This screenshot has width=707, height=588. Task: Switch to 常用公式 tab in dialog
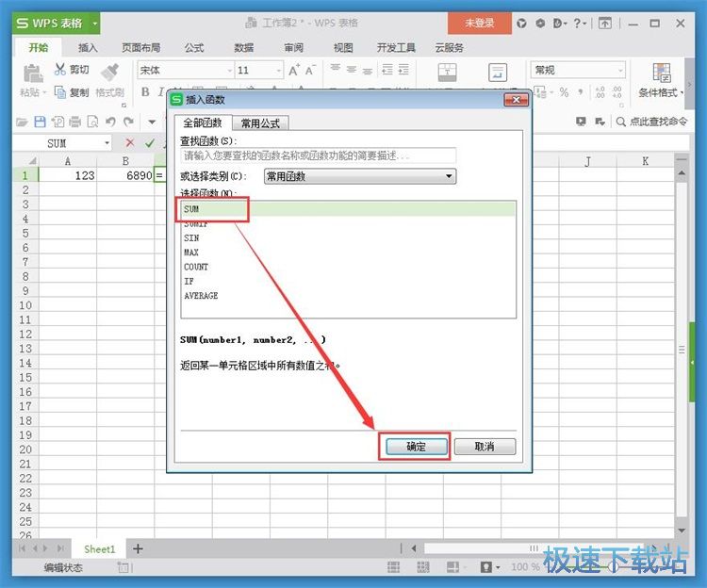[260, 123]
